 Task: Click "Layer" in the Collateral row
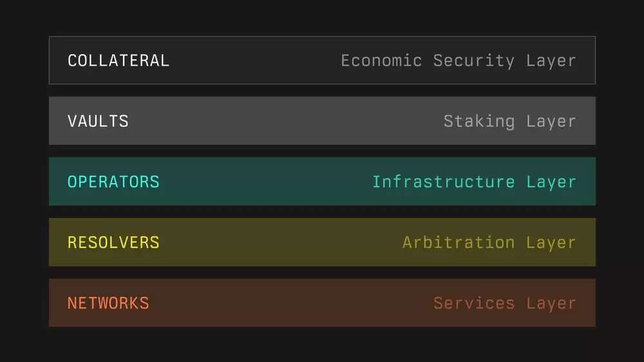tap(551, 61)
